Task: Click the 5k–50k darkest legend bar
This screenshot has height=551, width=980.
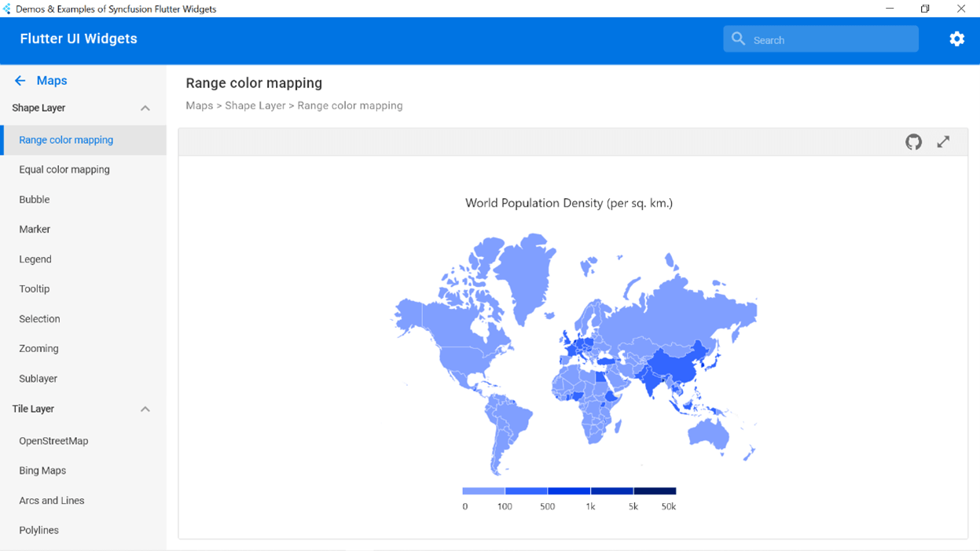Action: [655, 491]
